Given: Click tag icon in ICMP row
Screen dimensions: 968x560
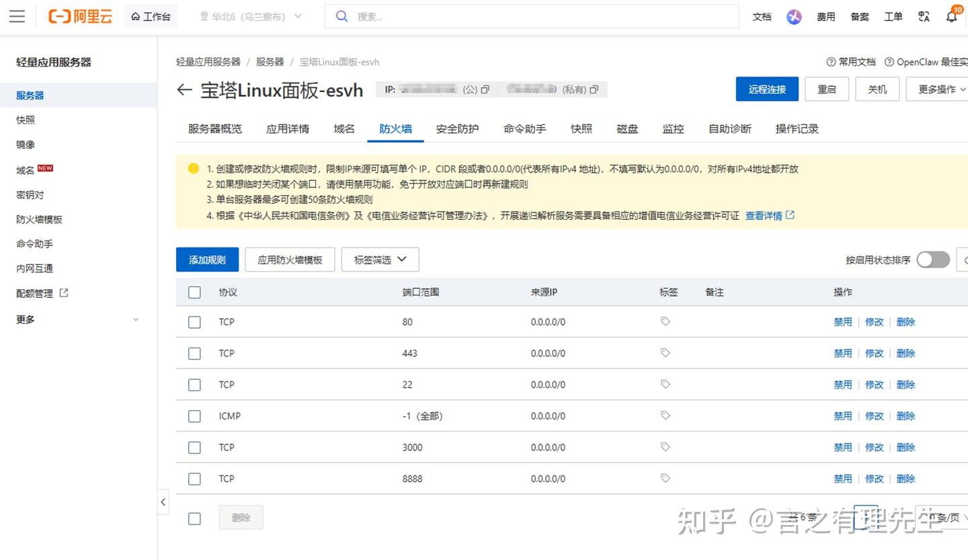Looking at the screenshot, I should 665,415.
